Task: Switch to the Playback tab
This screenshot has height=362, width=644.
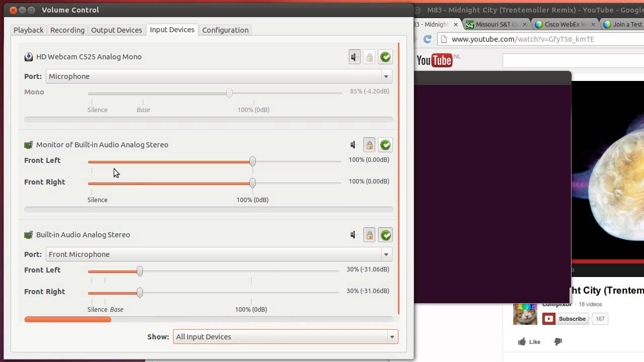Action: (x=29, y=30)
